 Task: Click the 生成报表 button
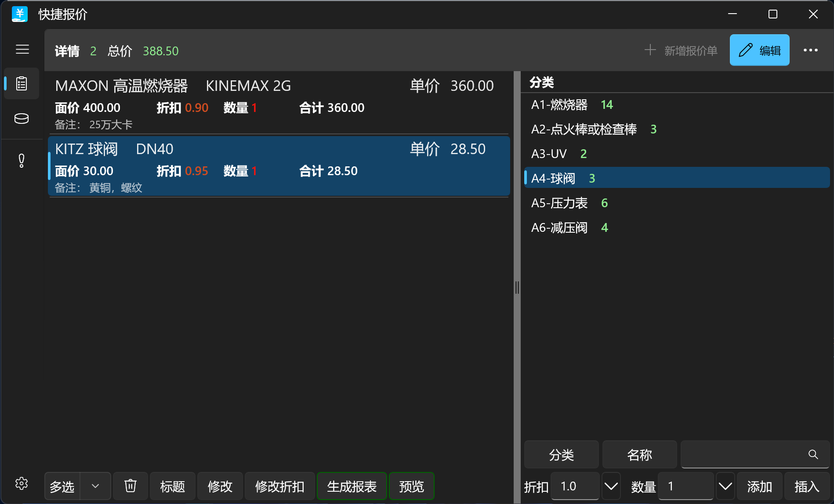point(352,486)
